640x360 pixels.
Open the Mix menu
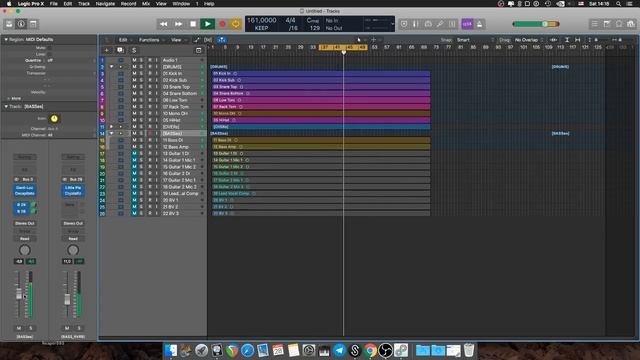point(146,4)
